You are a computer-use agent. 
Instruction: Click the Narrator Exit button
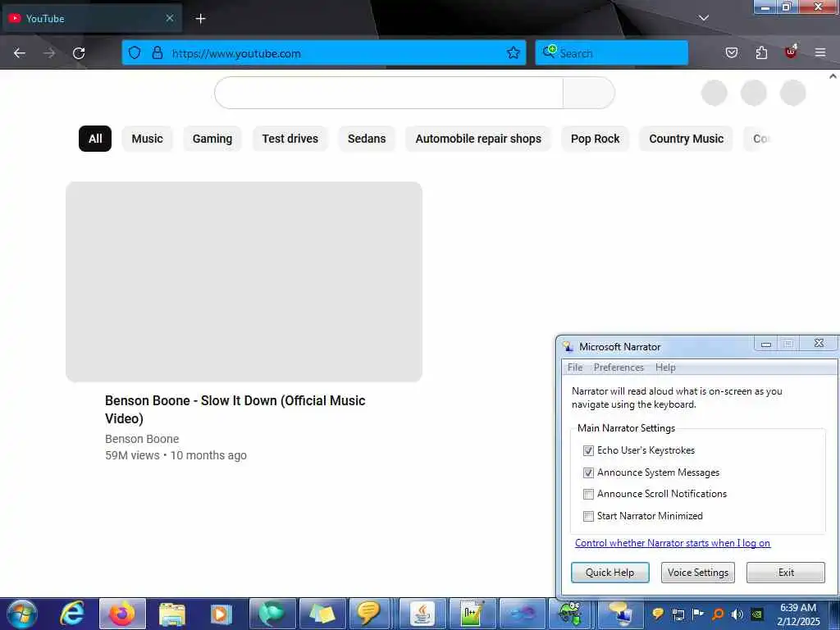coord(785,572)
